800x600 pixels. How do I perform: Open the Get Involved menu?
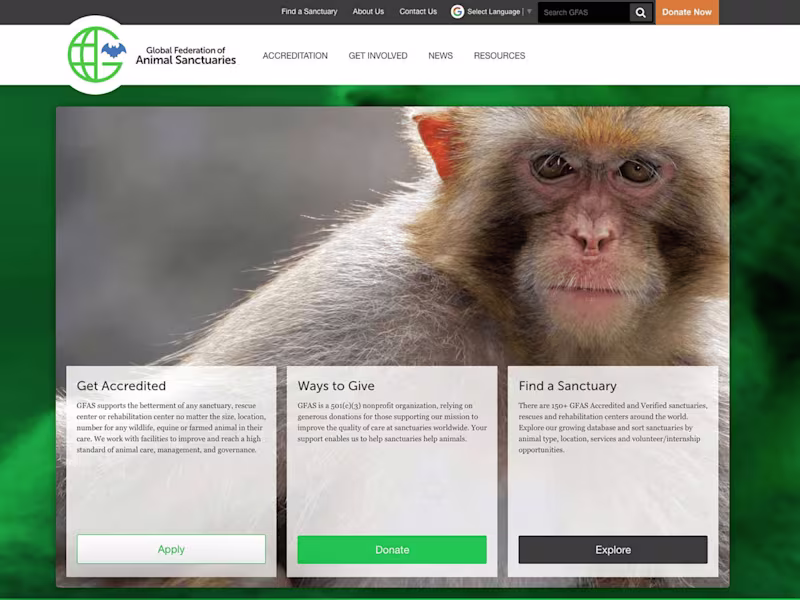[377, 56]
